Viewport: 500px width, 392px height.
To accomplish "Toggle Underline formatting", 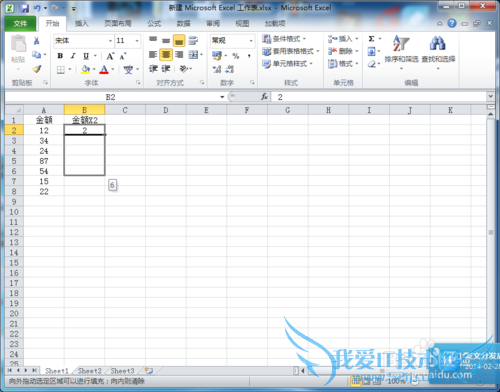I will [x=86, y=56].
